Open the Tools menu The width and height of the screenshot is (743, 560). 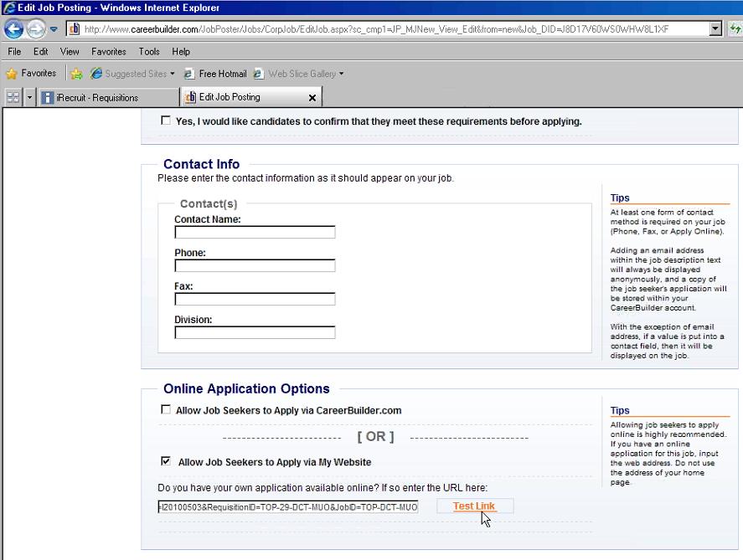149,51
